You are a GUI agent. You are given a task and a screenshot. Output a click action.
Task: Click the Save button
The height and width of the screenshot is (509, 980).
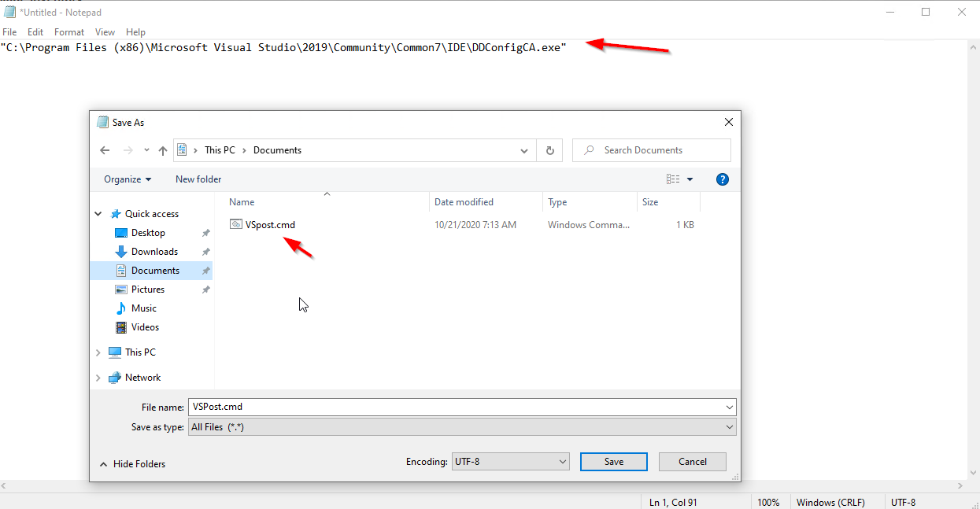click(614, 462)
